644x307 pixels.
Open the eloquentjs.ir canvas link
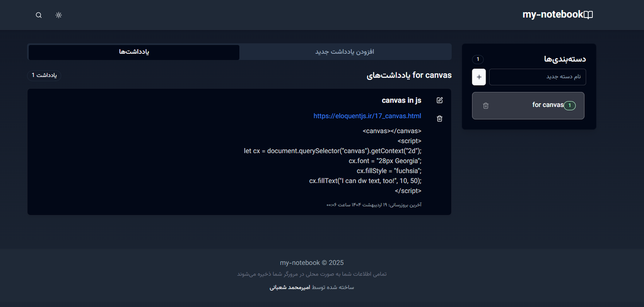pos(367,116)
